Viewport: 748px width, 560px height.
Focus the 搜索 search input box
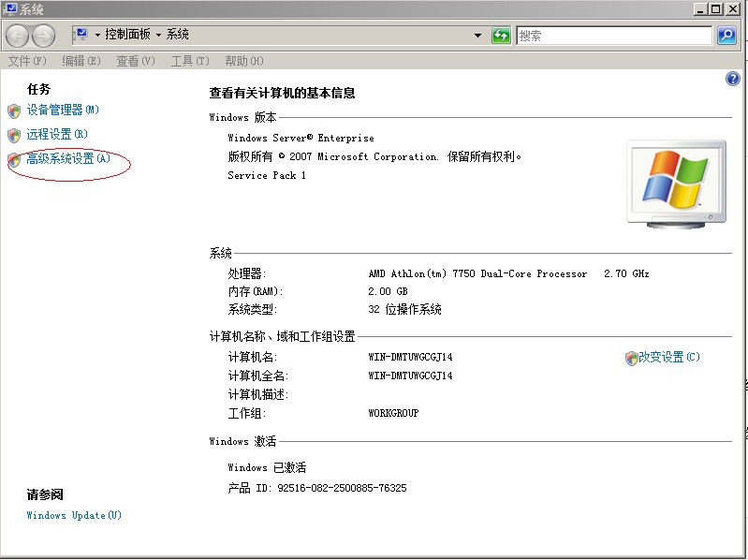614,36
